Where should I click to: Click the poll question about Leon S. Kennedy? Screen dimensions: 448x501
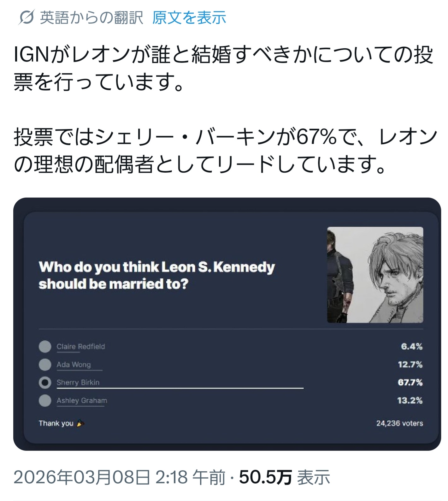coord(157,275)
